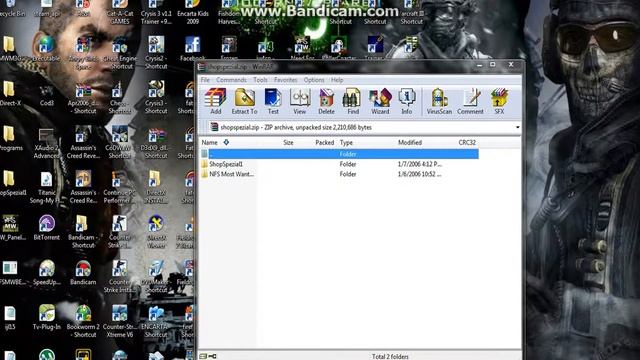Sort by the Size column header

click(288, 142)
